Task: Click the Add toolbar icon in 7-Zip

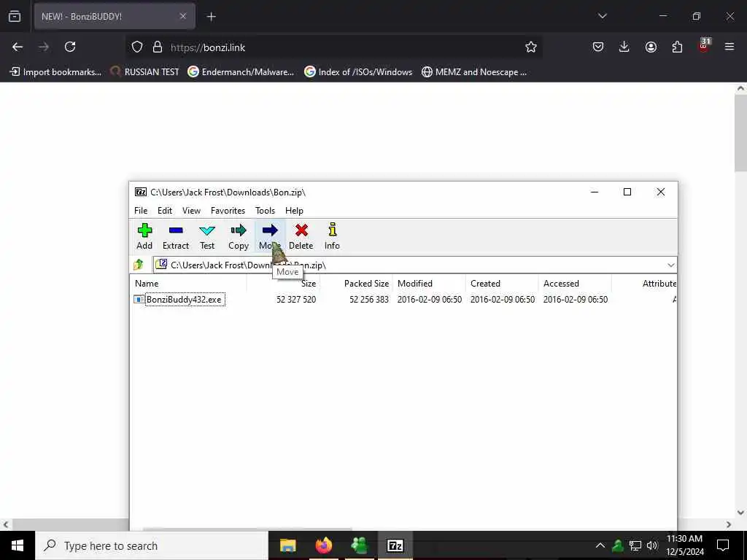Action: click(x=144, y=236)
